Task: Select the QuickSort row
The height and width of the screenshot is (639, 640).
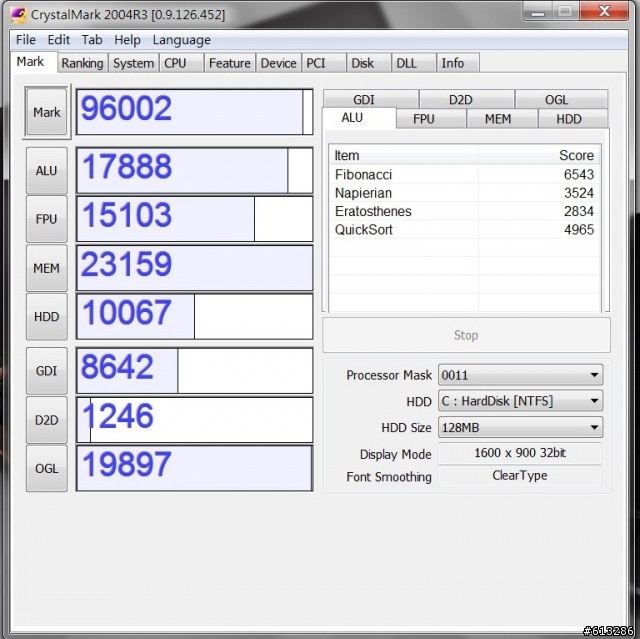Action: click(x=464, y=230)
